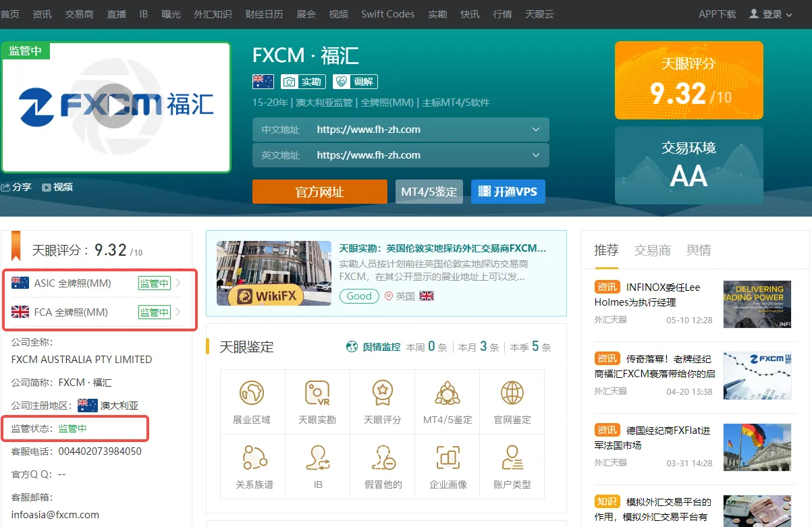The image size is (812, 527).
Task: Open the 德国经纪商FXFlat news link
Action: tap(652, 437)
